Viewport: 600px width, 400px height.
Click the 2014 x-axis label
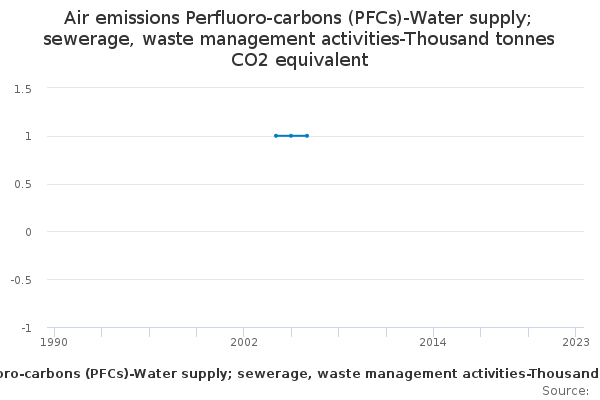click(433, 342)
